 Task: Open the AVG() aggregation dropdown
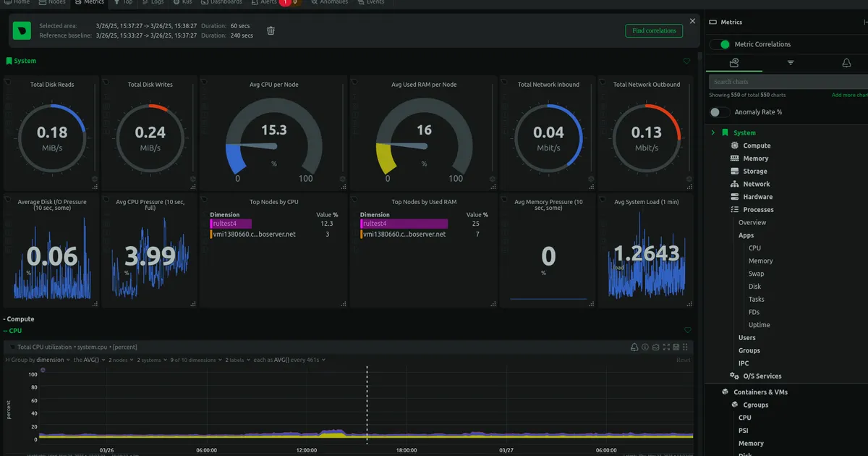click(x=90, y=360)
